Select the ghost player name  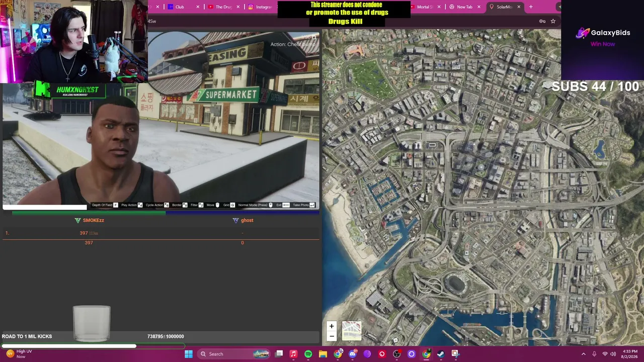pyautogui.click(x=247, y=220)
